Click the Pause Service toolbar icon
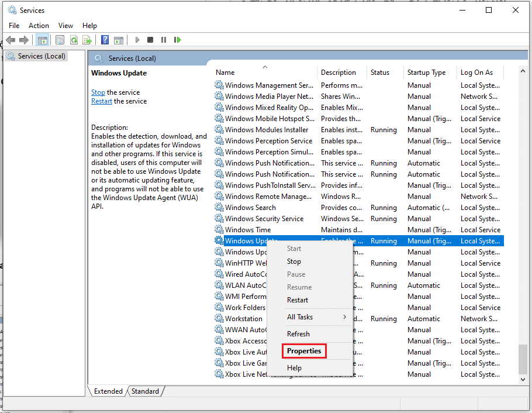The width and height of the screenshot is (532, 413). pos(164,40)
